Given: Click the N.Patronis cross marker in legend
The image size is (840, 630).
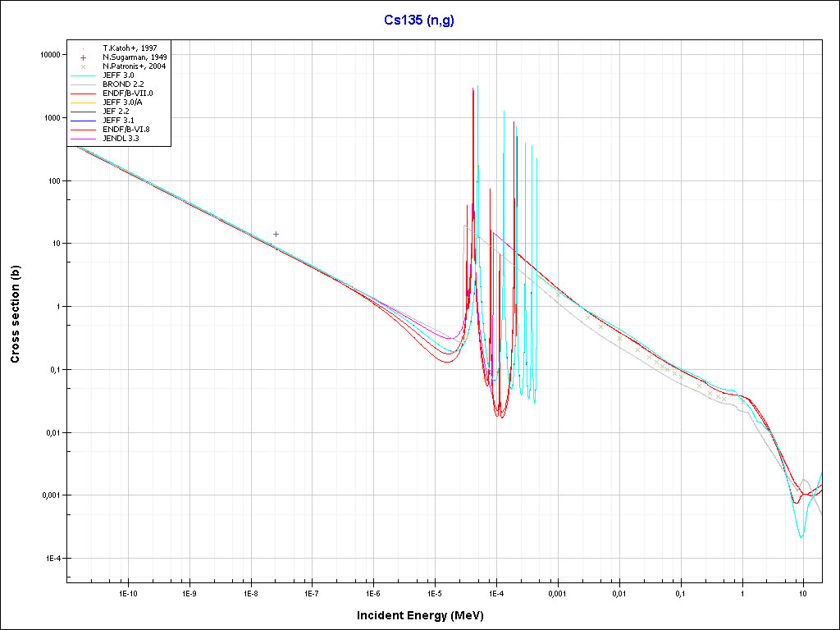Looking at the screenshot, I should tap(84, 66).
